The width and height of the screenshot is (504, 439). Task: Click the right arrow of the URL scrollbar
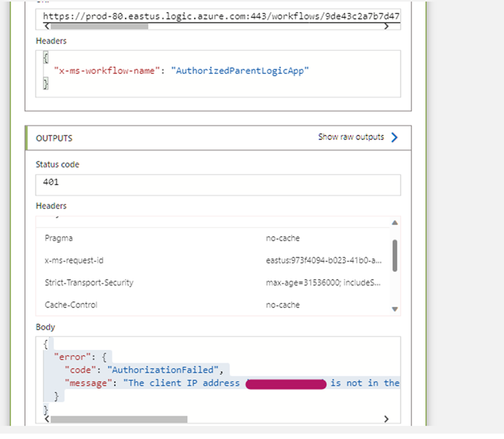click(x=386, y=26)
